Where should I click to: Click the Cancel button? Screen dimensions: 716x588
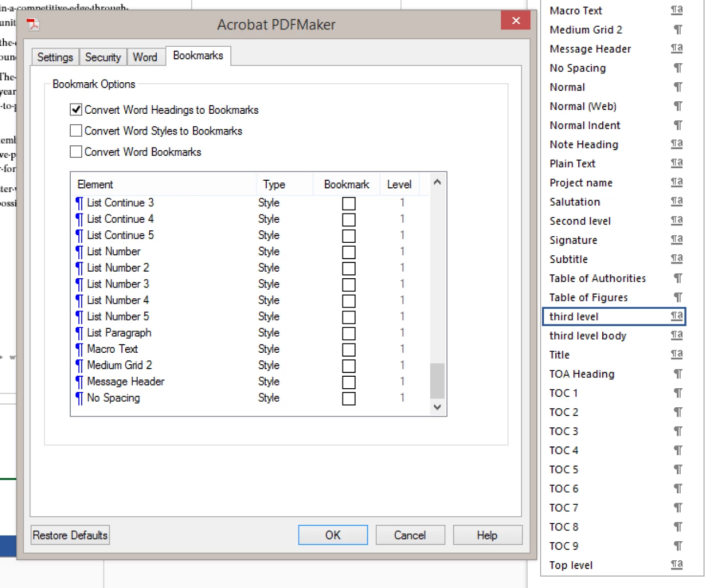pyautogui.click(x=410, y=535)
